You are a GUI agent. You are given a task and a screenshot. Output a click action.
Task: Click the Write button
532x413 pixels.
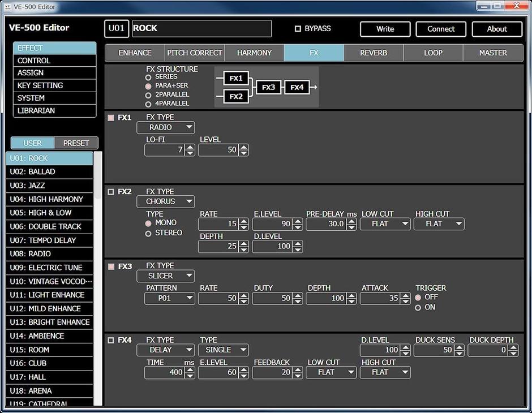(385, 29)
